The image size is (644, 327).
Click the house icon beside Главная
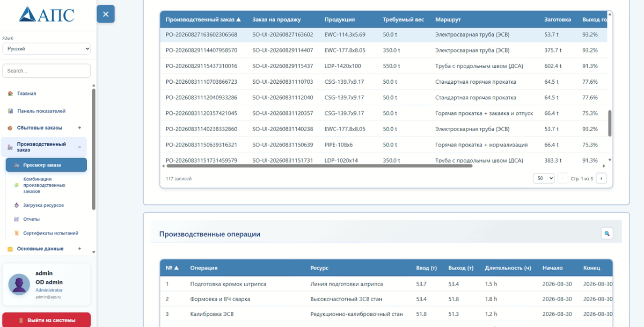tap(10, 93)
